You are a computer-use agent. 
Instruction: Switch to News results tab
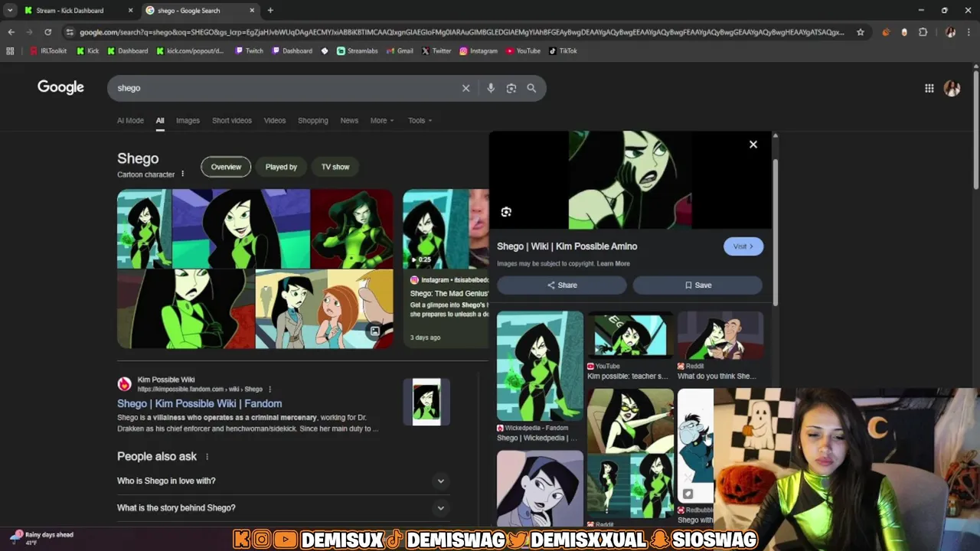349,120
